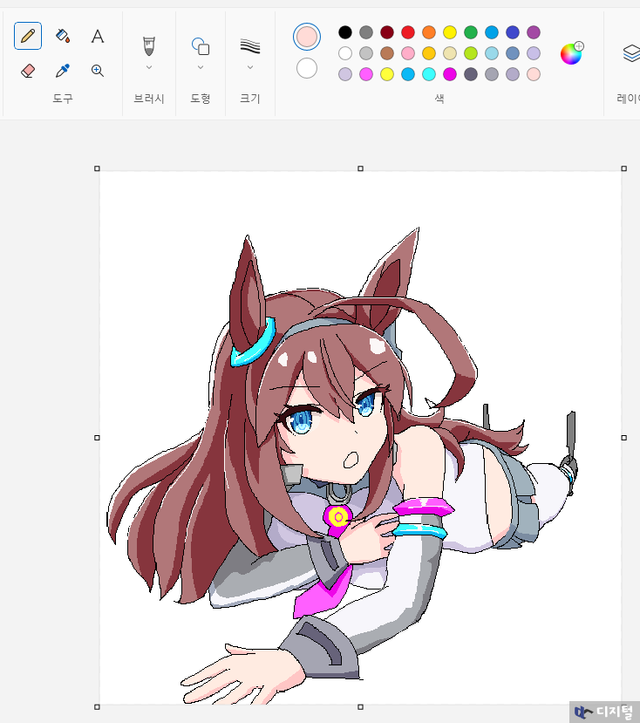This screenshot has width=640, height=723.
Task: Open the Layers panel icon
Action: 631,53
